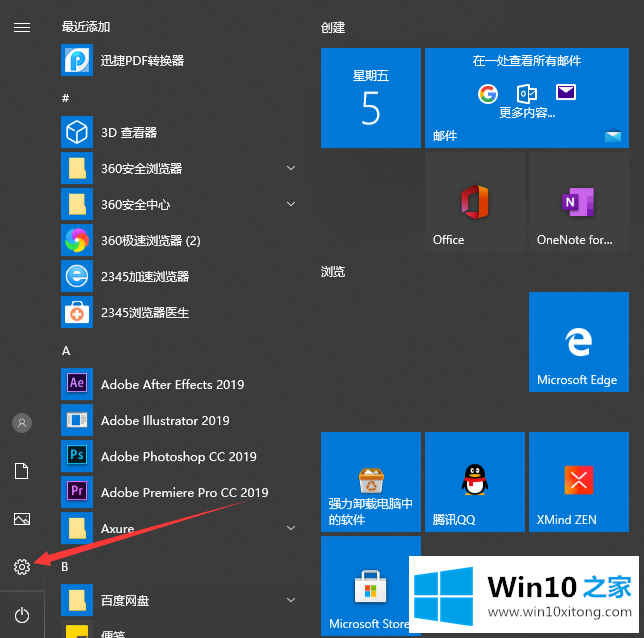Launch Adobe Photoshop CC 2019 Ps icon

pyautogui.click(x=77, y=456)
